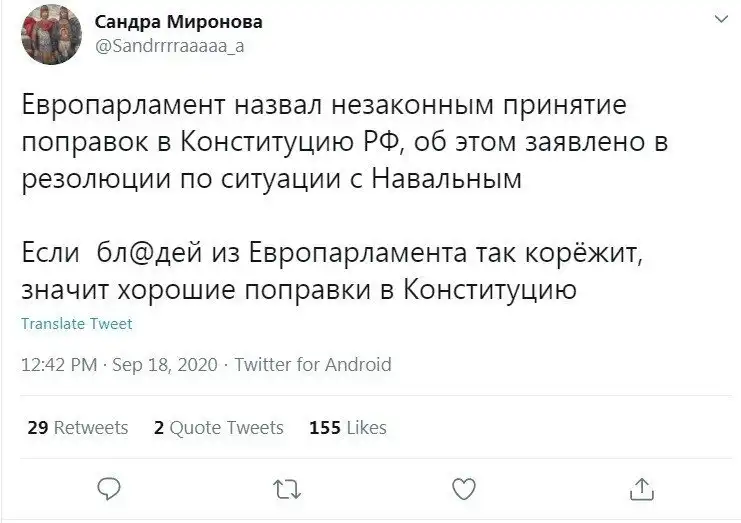Image resolution: width=741 pixels, height=523 pixels.
Task: View the 155 Likes list
Action: pyautogui.click(x=348, y=428)
